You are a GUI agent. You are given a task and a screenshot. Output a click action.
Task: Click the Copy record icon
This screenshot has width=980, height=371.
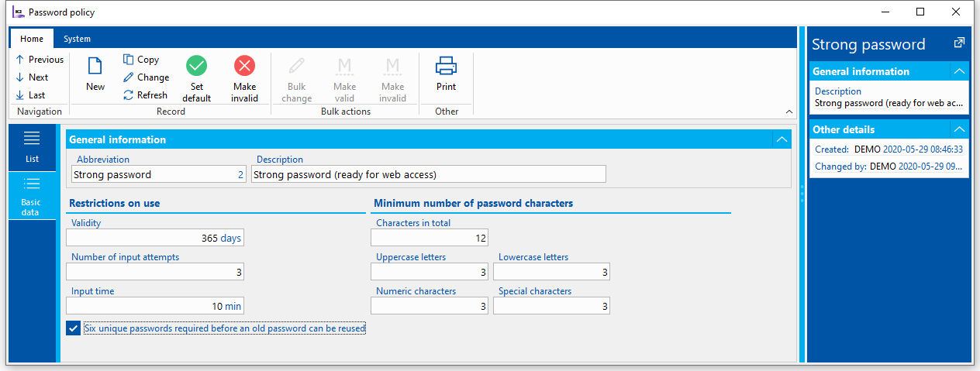click(x=129, y=60)
